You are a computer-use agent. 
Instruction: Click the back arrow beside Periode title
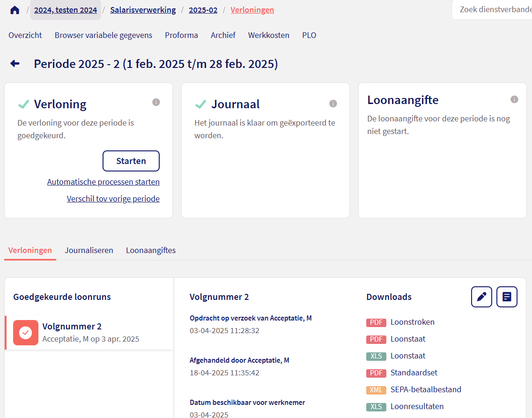click(x=15, y=64)
